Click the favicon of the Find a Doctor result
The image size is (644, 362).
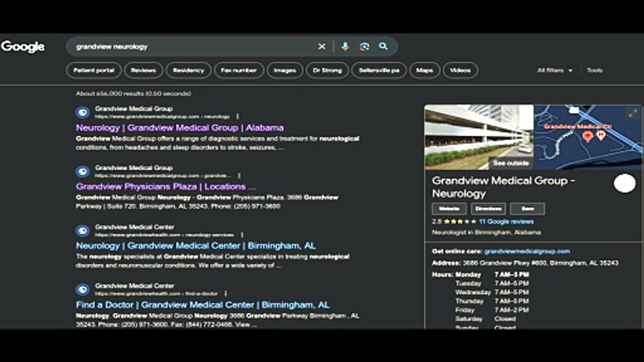(x=83, y=290)
